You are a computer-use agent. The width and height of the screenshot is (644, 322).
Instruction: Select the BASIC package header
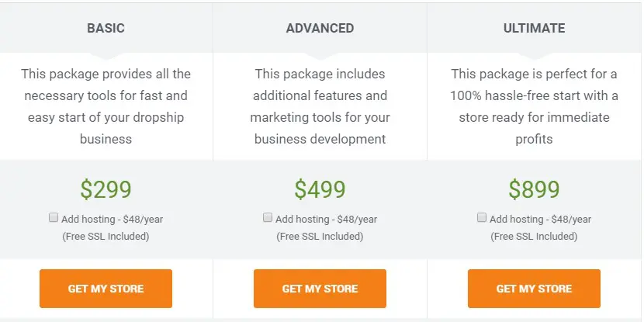tap(106, 28)
